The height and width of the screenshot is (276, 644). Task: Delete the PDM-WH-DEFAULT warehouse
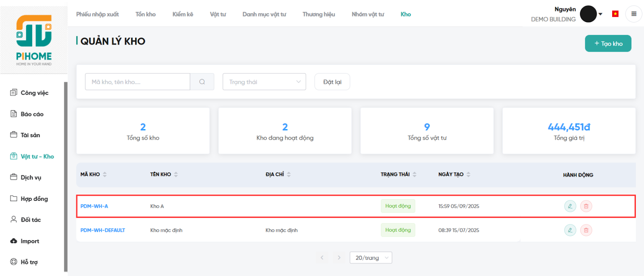[x=586, y=230]
